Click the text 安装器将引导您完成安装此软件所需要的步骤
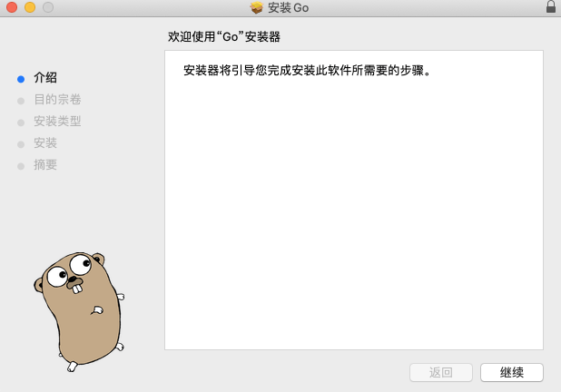The width and height of the screenshot is (561, 392). 308,71
